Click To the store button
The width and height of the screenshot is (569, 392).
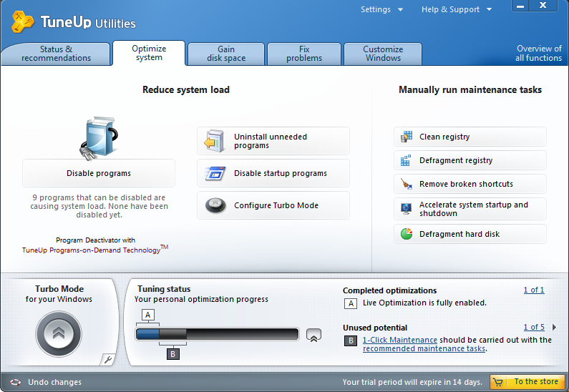(527, 382)
